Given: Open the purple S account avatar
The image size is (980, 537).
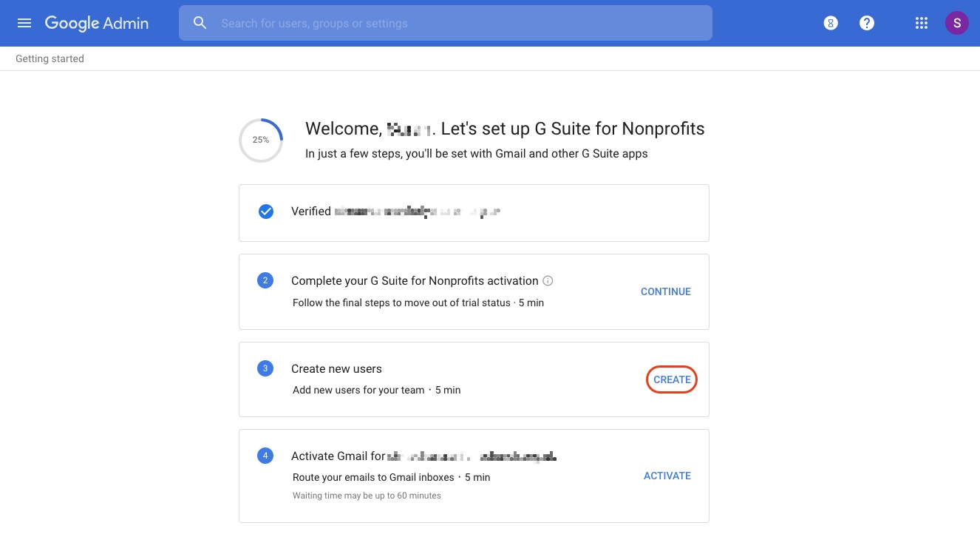Looking at the screenshot, I should tap(957, 23).
